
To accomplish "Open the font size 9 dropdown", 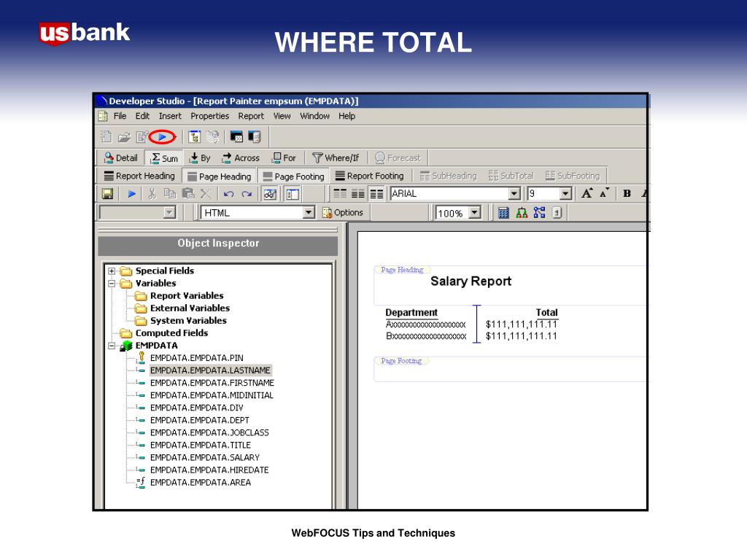I will (565, 194).
